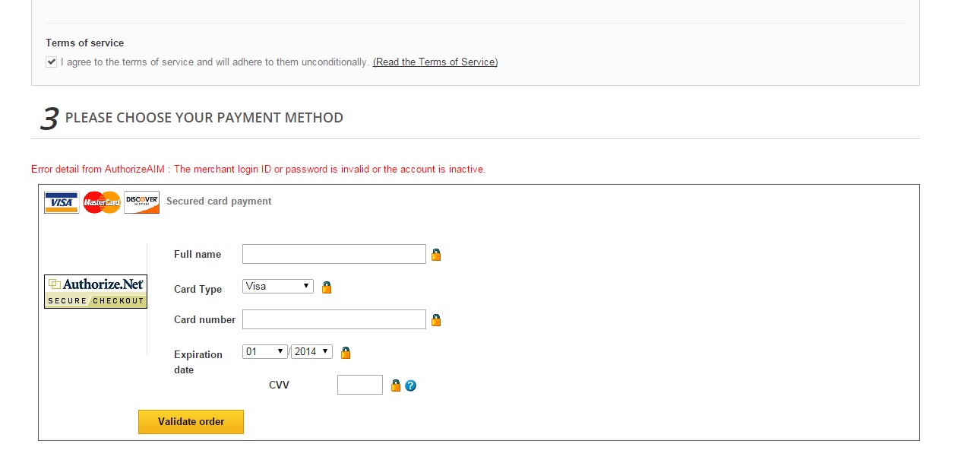
Task: Click the lock icon beside CVV field
Action: (395, 385)
